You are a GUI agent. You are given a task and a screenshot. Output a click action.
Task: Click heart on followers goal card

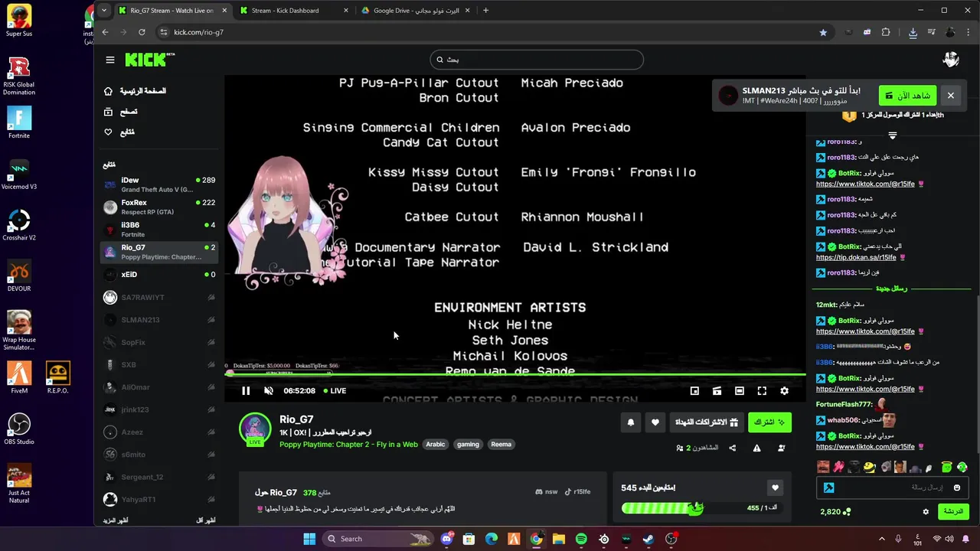[x=775, y=487]
